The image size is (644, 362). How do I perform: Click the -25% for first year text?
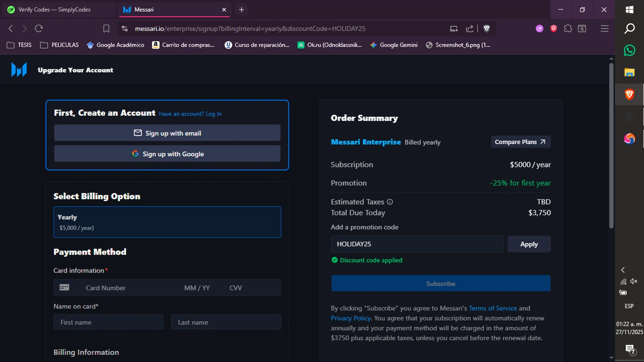(520, 183)
